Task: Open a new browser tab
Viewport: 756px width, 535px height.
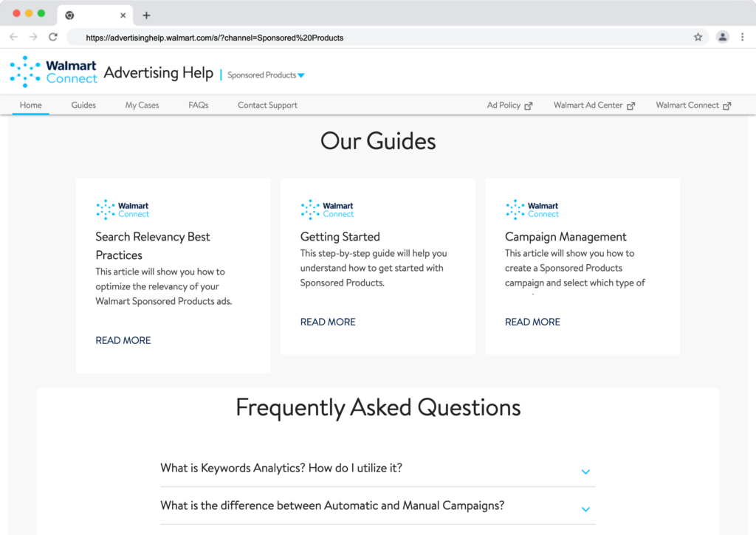Action: pyautogui.click(x=147, y=15)
